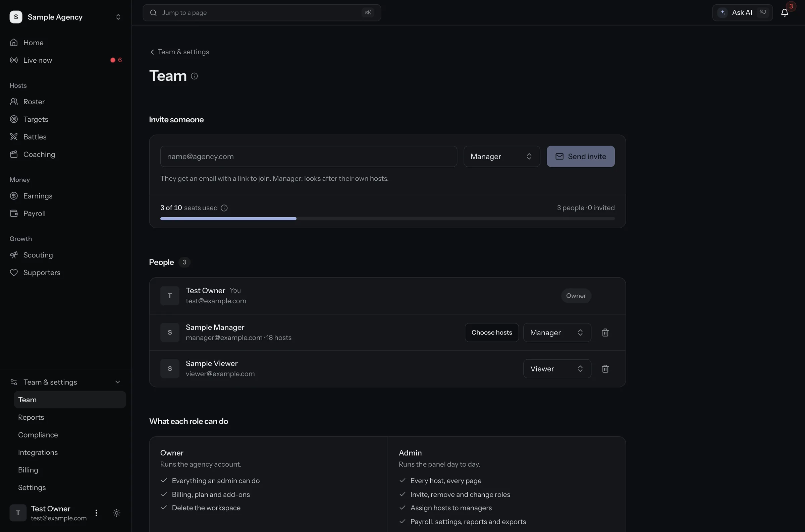Focus the name@agency.com email field
This screenshot has height=532, width=805.
click(309, 157)
